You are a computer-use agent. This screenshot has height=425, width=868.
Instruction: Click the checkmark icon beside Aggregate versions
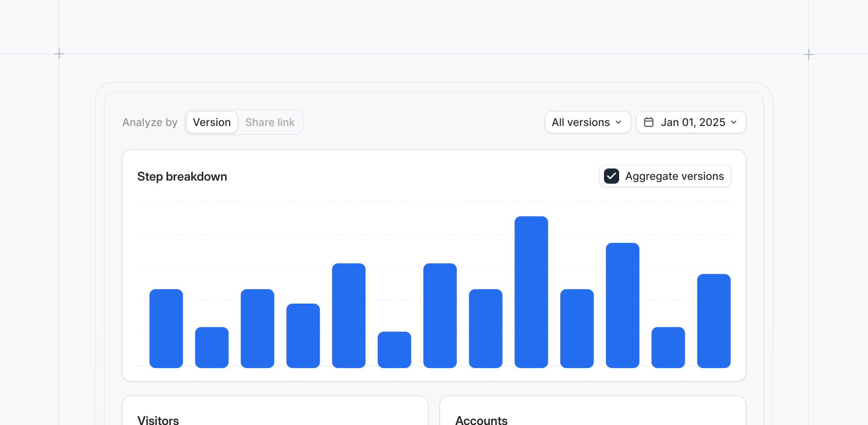coord(612,176)
